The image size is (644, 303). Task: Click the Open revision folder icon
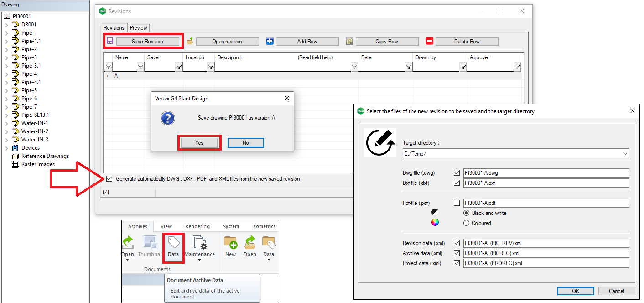pos(190,41)
